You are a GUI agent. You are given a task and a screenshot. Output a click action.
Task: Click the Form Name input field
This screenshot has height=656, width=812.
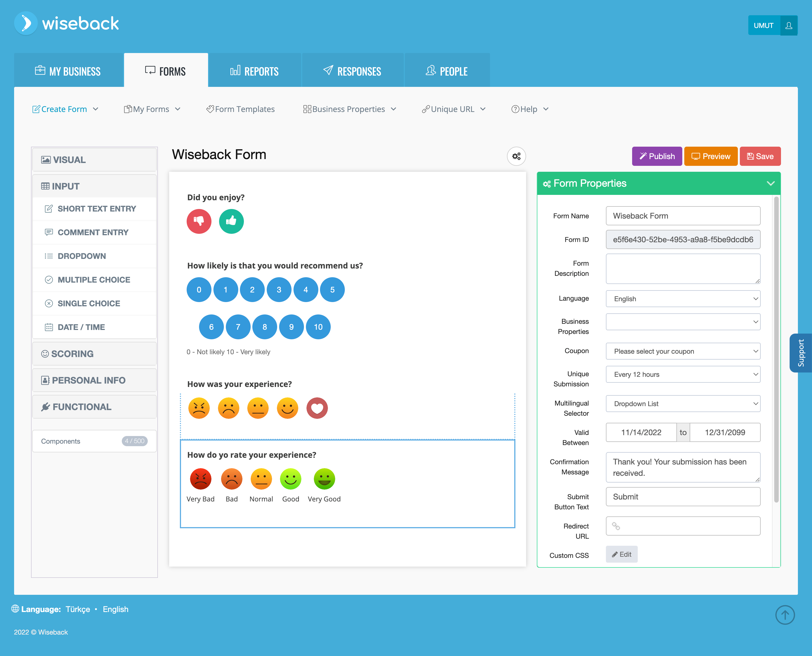point(683,215)
